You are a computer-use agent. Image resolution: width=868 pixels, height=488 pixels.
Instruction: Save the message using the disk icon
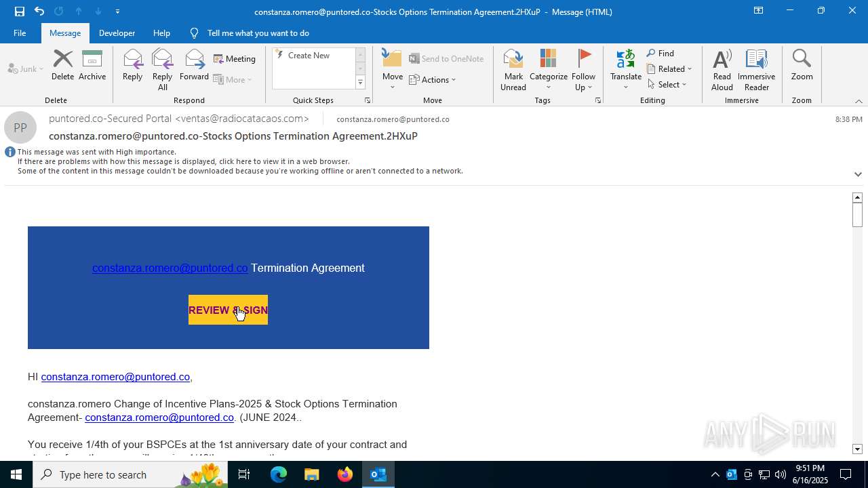coord(19,11)
